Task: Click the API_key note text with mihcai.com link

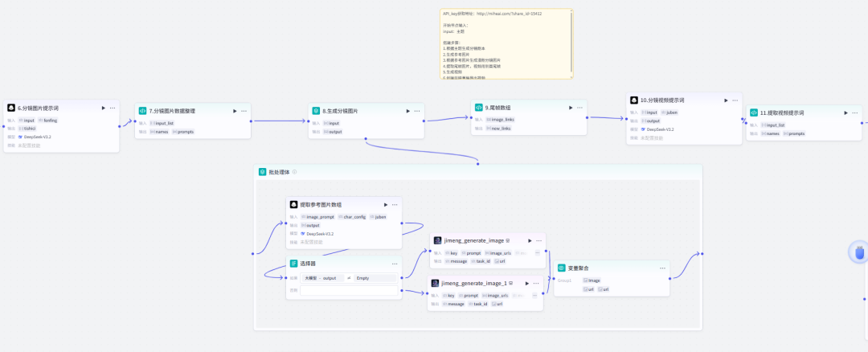Action: pos(492,14)
